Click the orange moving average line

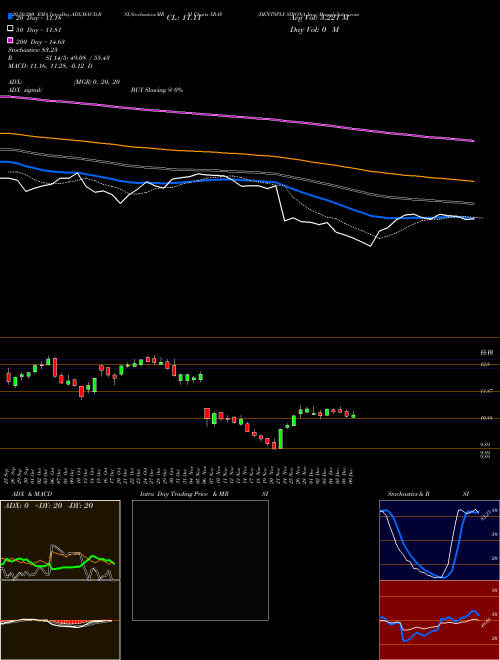tap(237, 153)
